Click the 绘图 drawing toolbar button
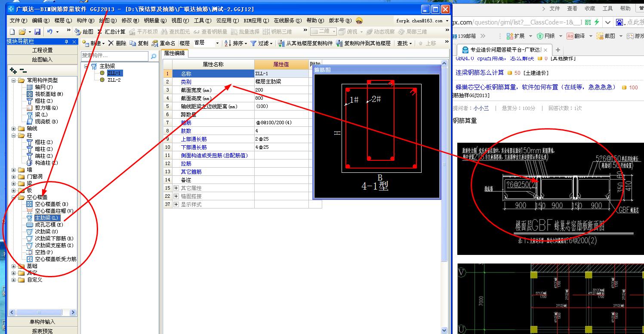The width and height of the screenshot is (644, 334). pyautogui.click(x=84, y=32)
